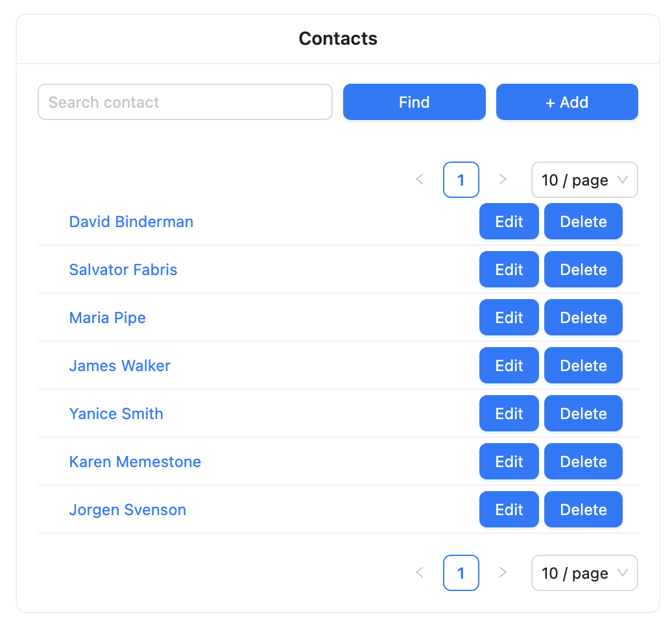This screenshot has width=672, height=628.
Task: Select page 1 in top pagination
Action: pos(461,180)
